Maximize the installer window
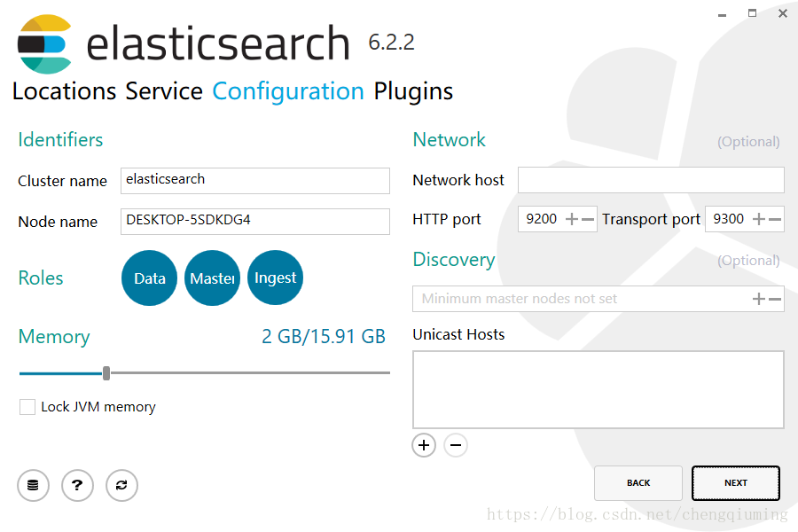The image size is (798, 532). [752, 14]
